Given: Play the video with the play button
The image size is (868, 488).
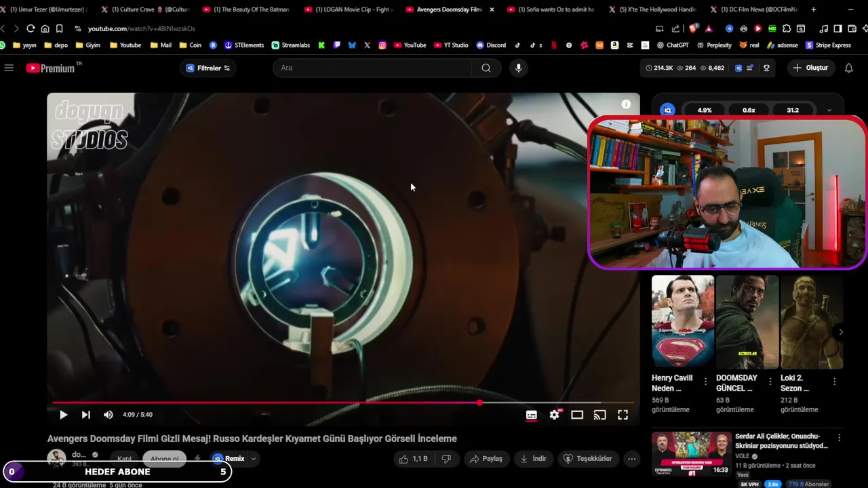Looking at the screenshot, I should (63, 415).
